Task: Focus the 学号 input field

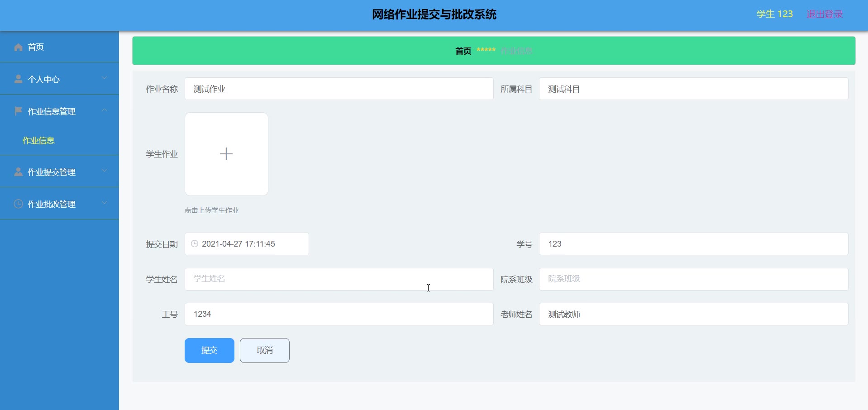Action: [694, 244]
